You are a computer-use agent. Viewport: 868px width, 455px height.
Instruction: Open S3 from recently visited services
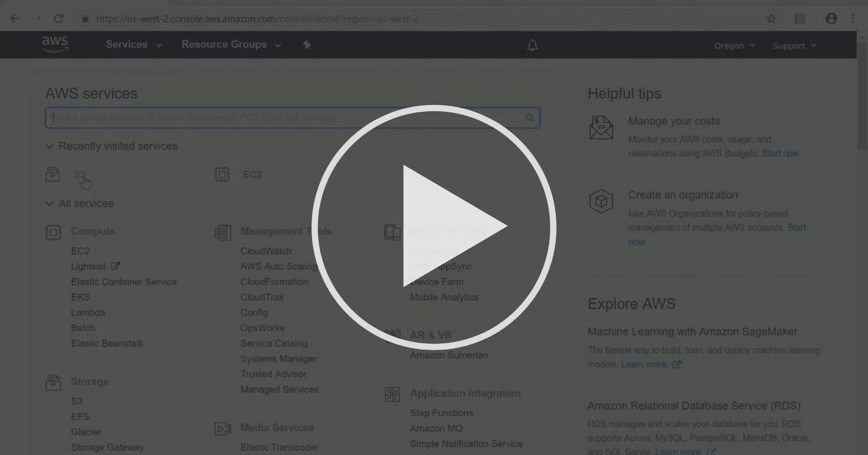tap(79, 175)
